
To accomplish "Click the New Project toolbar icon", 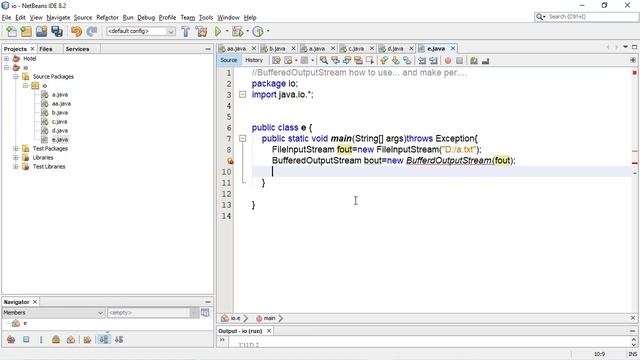I will tap(26, 31).
